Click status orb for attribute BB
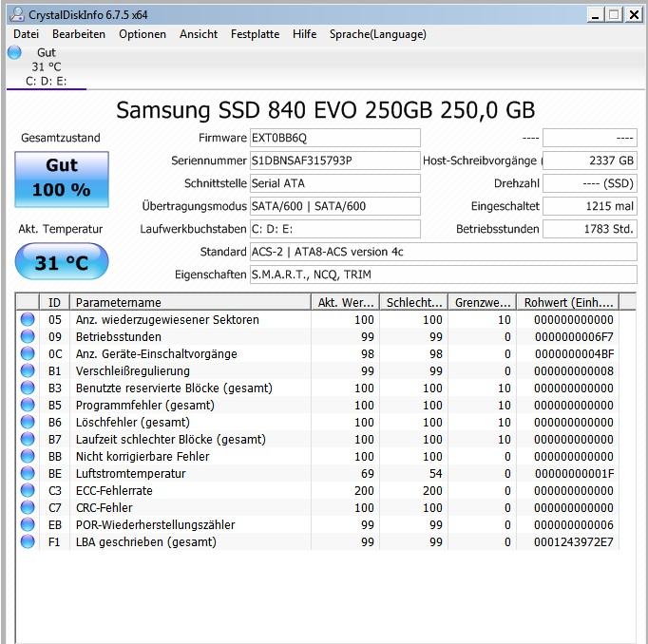Image resolution: width=648 pixels, height=644 pixels. (x=28, y=456)
